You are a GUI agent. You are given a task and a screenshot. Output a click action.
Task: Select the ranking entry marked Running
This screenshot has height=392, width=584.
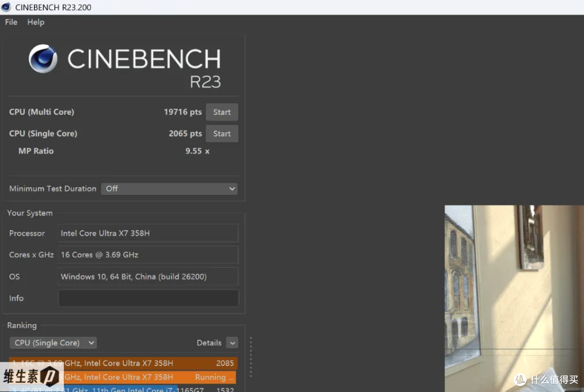tap(123, 377)
